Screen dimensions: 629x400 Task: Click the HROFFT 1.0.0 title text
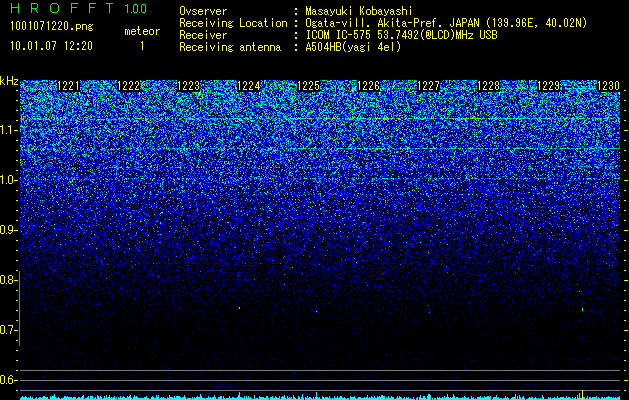[x=78, y=8]
